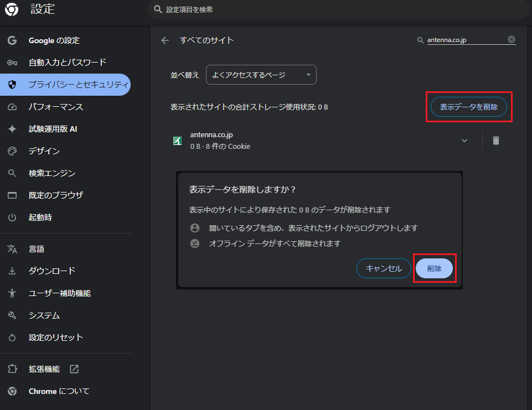
Task: Open the 並べ替え sort dropdown
Action: [x=261, y=75]
